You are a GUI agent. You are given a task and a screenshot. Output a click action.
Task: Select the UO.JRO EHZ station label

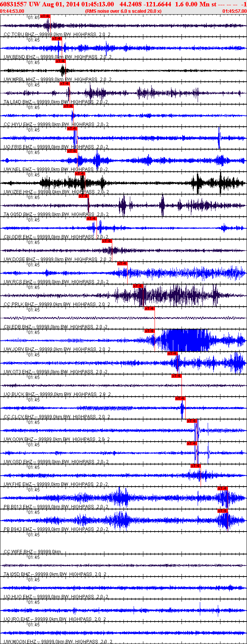(17, 619)
